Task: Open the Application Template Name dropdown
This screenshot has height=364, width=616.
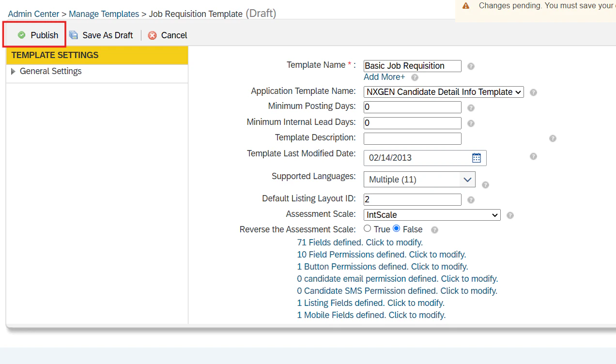Action: pyautogui.click(x=444, y=92)
